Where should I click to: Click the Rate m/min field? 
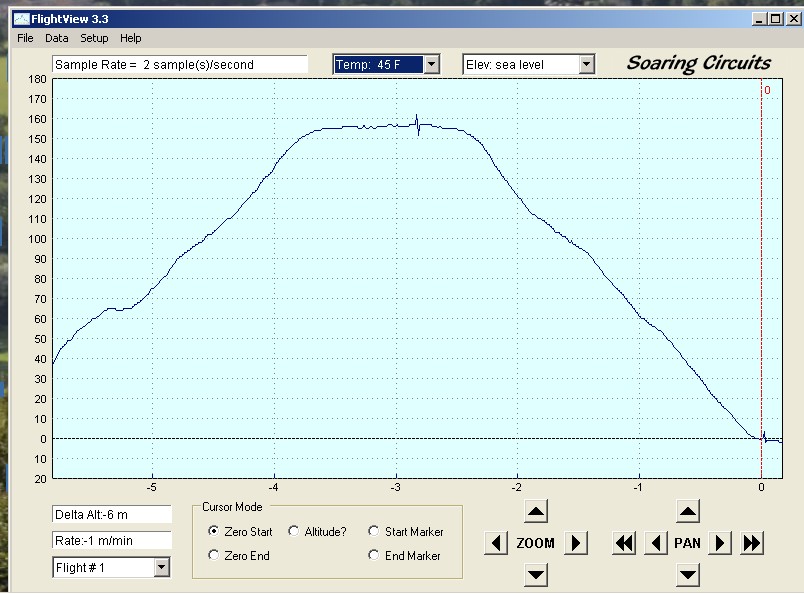coord(112,541)
